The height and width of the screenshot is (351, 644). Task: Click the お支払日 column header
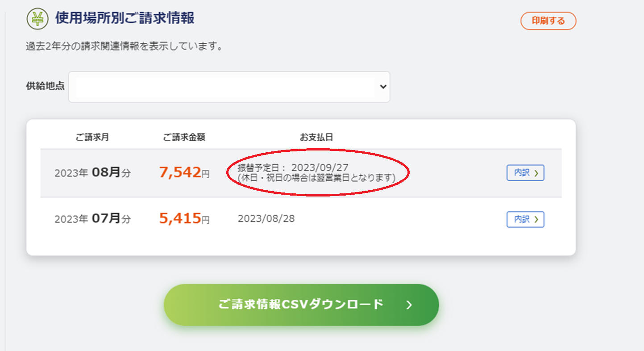click(316, 138)
